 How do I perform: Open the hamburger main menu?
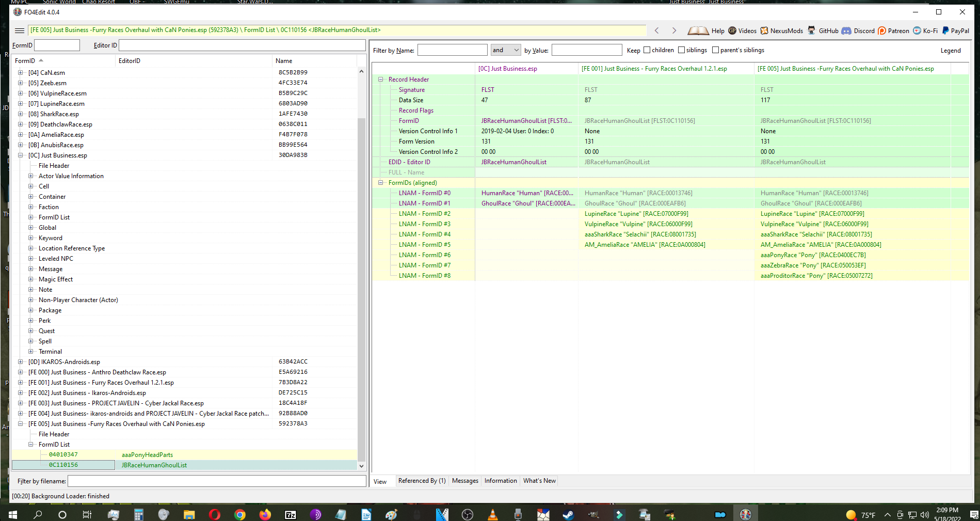tap(20, 30)
